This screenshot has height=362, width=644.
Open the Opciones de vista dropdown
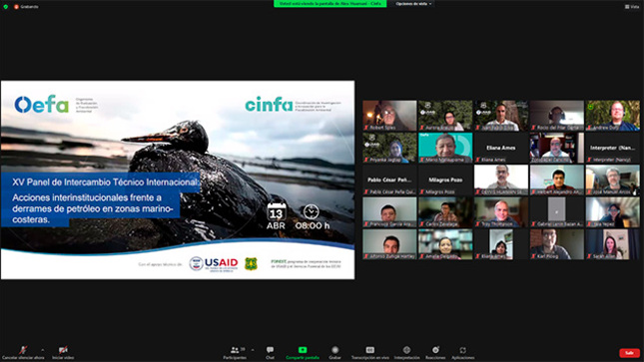point(413,4)
